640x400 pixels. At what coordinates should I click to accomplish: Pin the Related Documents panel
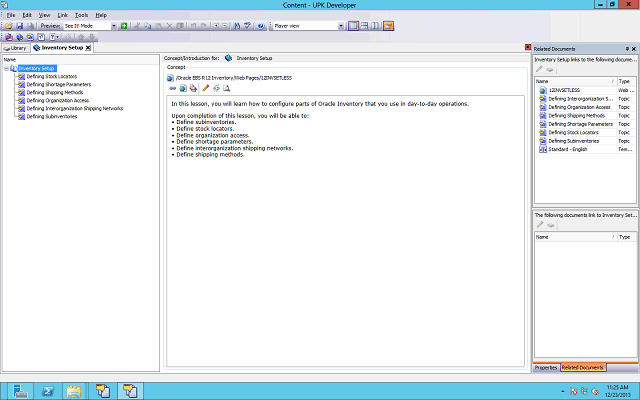pyautogui.click(x=626, y=48)
